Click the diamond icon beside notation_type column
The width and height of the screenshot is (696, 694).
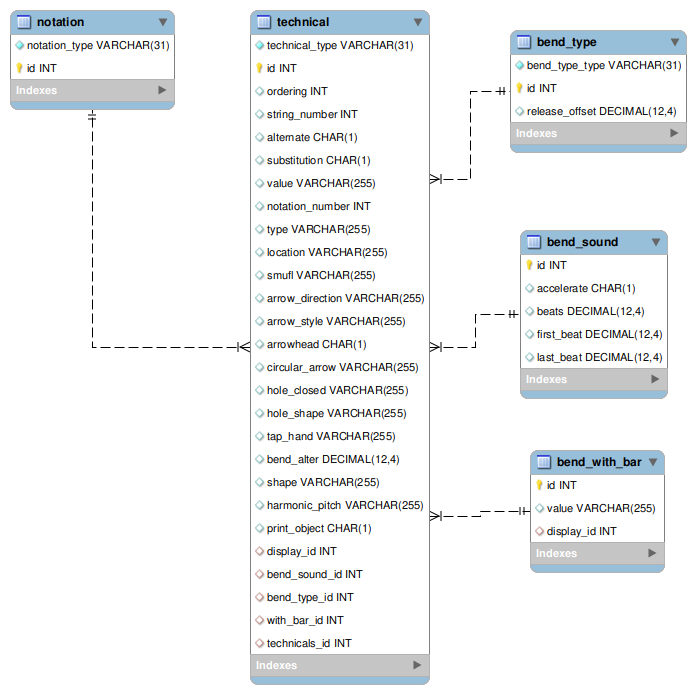(x=20, y=45)
